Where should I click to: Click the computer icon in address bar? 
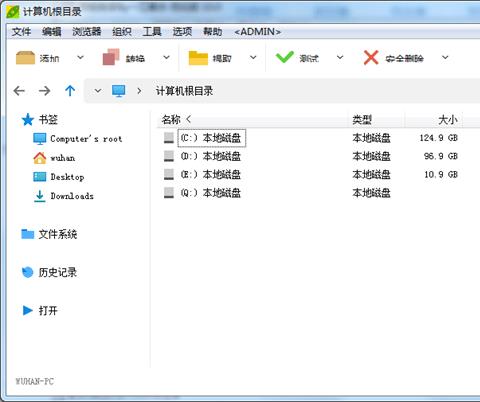[119, 91]
